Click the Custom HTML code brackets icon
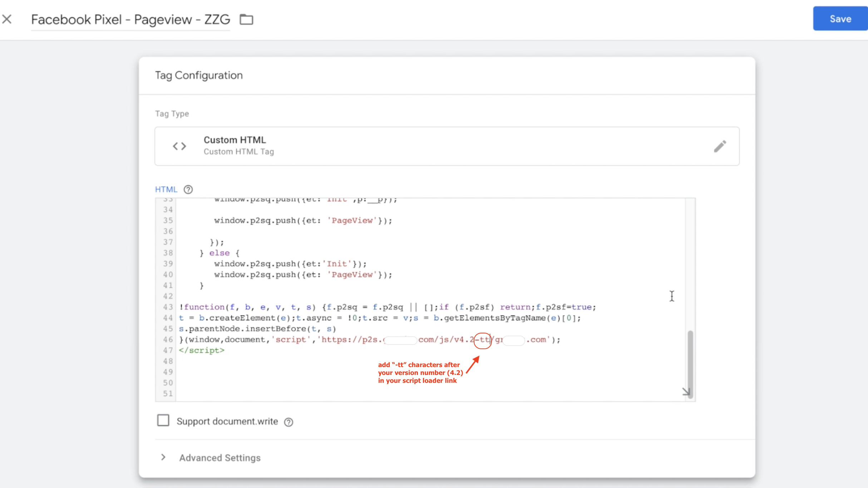The height and width of the screenshot is (488, 868). [x=179, y=146]
